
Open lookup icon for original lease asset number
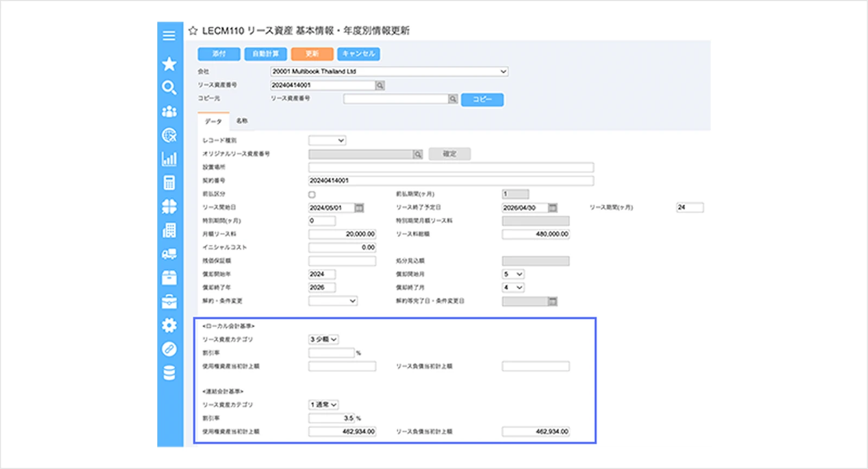pos(418,154)
